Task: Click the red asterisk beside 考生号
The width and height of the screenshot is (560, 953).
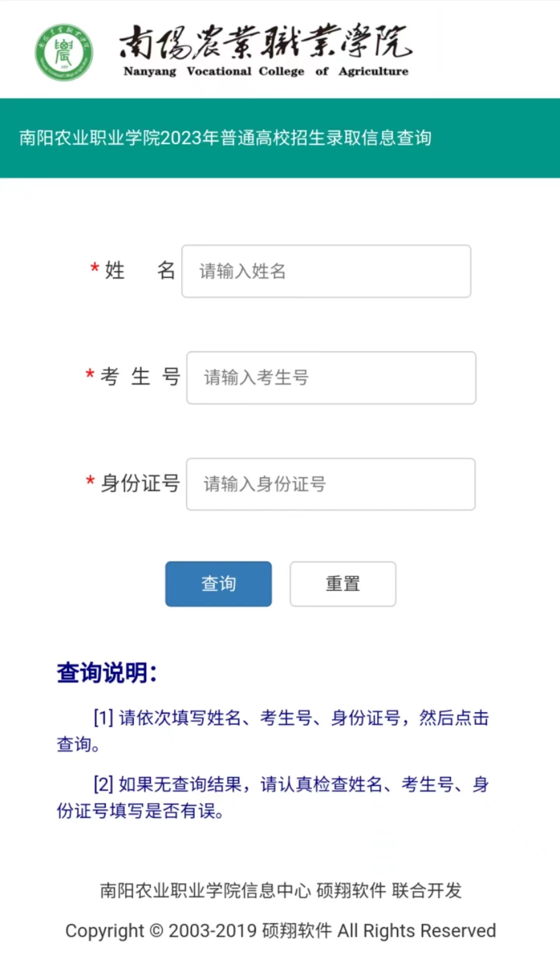Action: pyautogui.click(x=90, y=375)
